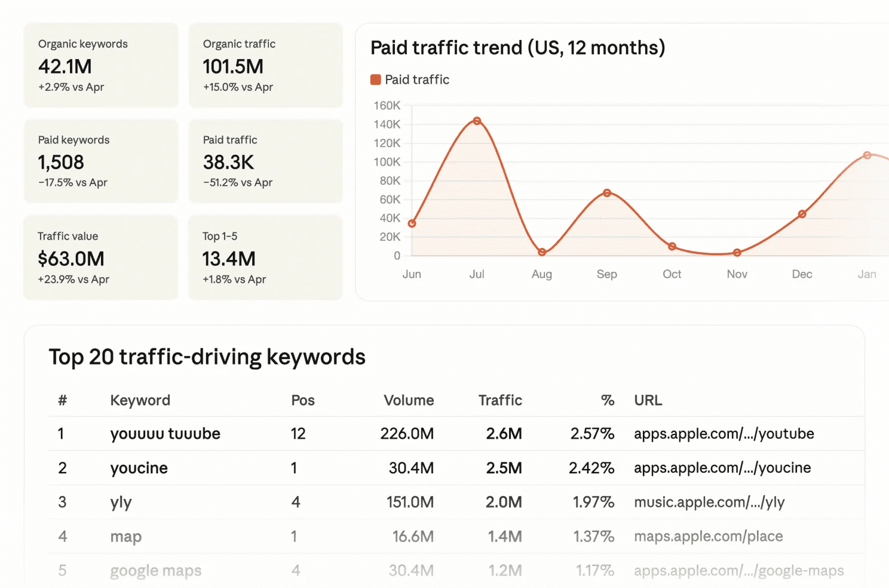Image resolution: width=889 pixels, height=588 pixels.
Task: Select the Jun data point on the chart
Action: point(412,223)
